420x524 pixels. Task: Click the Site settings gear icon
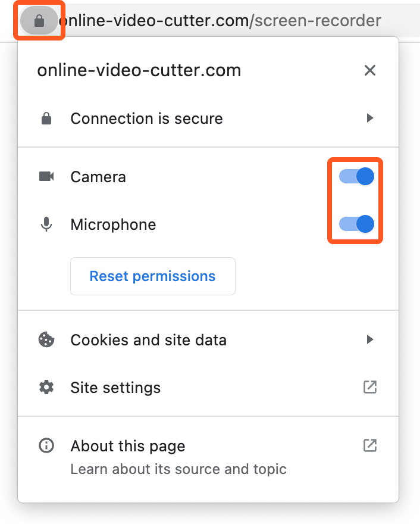pos(46,387)
